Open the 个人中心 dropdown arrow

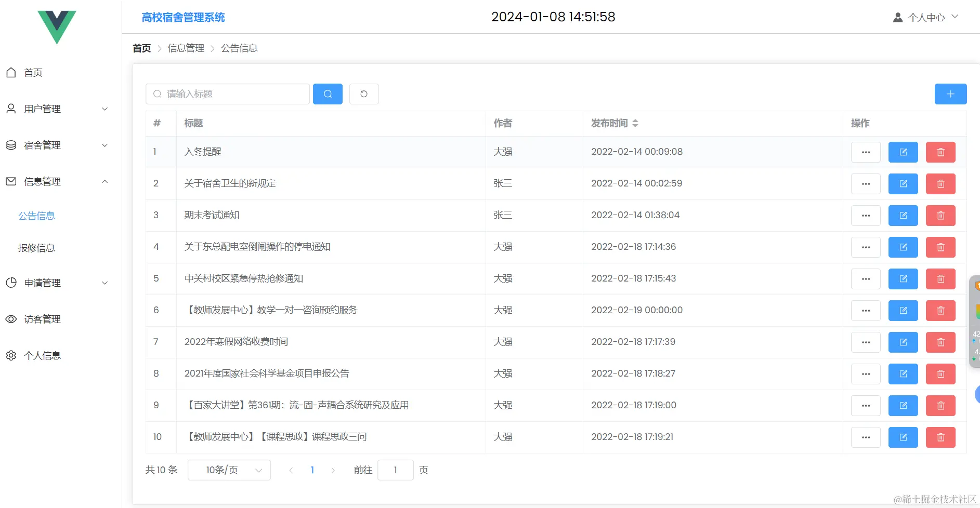[x=955, y=17]
